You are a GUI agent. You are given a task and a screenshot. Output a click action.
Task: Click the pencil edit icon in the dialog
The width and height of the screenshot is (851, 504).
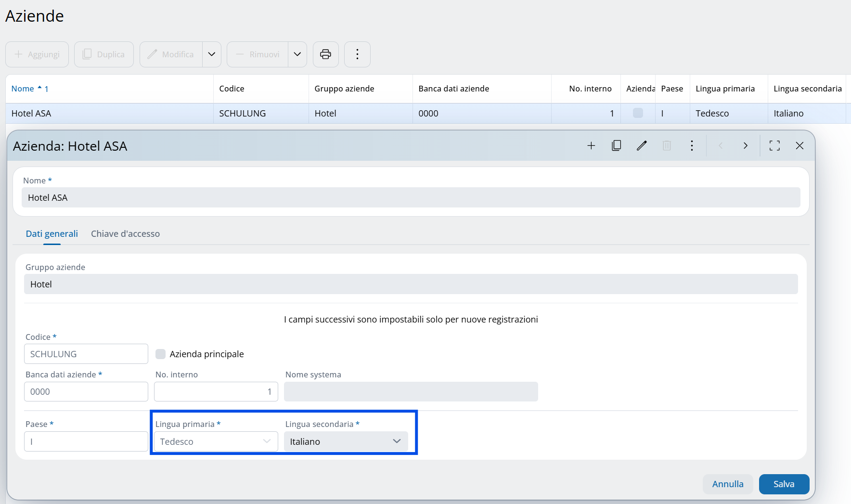pyautogui.click(x=642, y=146)
